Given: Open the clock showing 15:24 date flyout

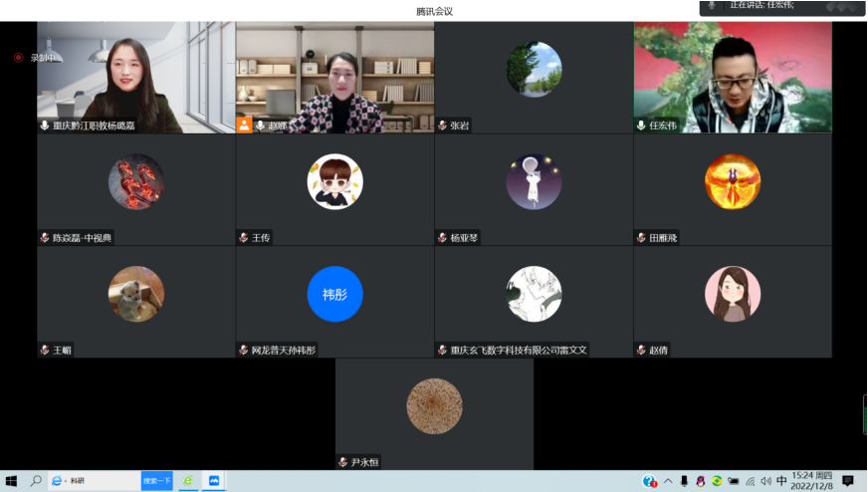Looking at the screenshot, I should pos(812,481).
